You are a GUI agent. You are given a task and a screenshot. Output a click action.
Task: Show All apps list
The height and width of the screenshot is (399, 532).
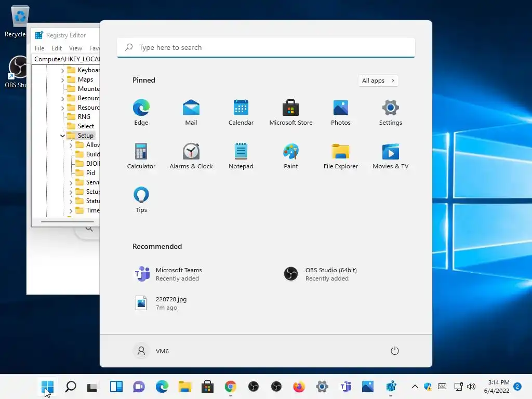378,81
